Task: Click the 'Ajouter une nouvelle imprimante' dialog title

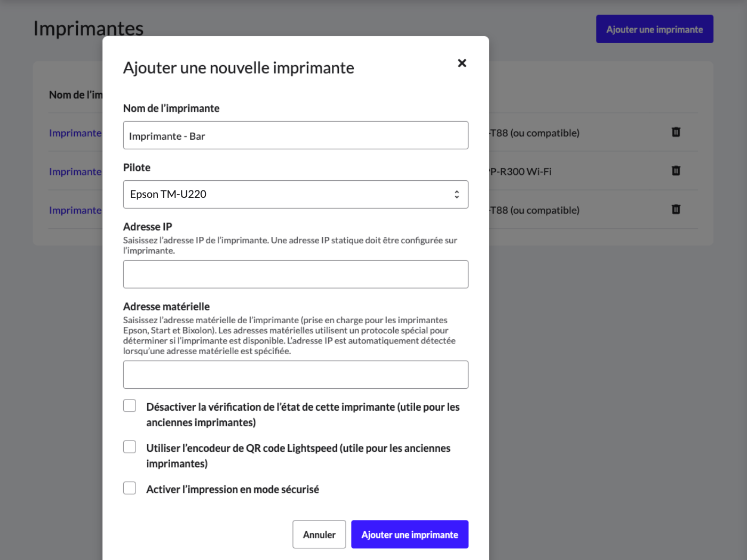Action: pyautogui.click(x=239, y=68)
